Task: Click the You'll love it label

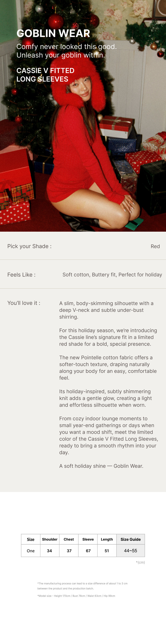Action: (x=24, y=303)
